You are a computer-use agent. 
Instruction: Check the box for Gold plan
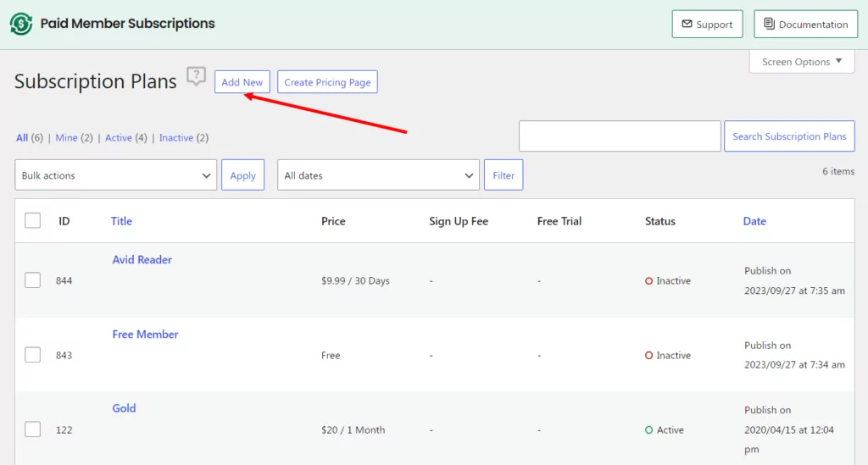point(33,429)
